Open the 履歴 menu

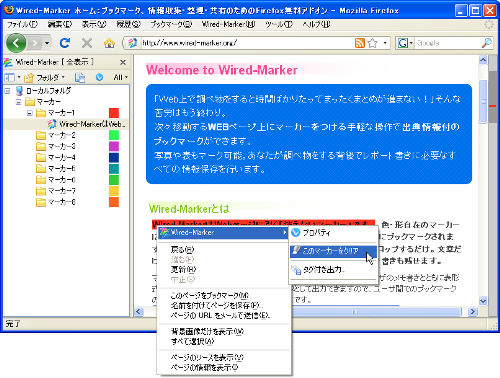point(128,24)
